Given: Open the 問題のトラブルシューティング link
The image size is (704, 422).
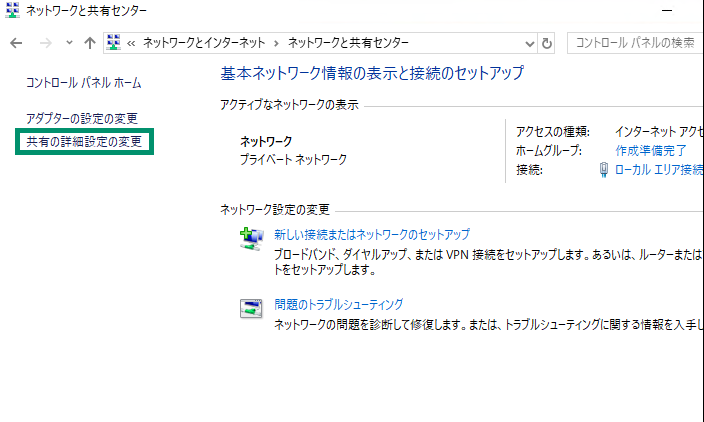Looking at the screenshot, I should pos(338,304).
